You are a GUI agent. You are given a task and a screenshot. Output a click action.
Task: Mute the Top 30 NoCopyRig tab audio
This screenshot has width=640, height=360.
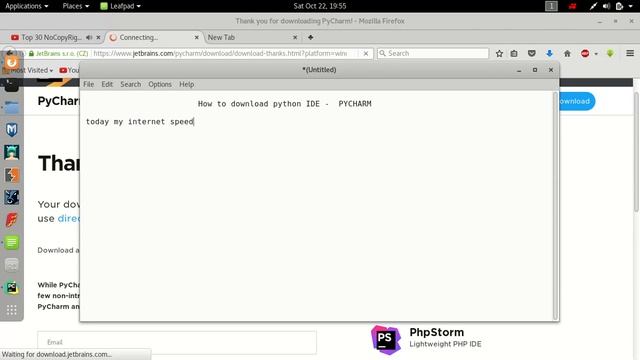click(x=89, y=37)
